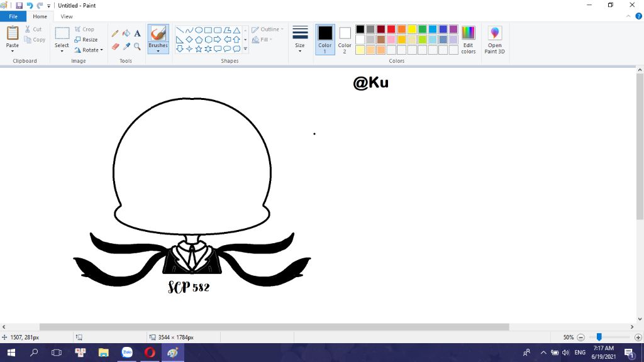Open the Windows Start menu

click(x=11, y=353)
